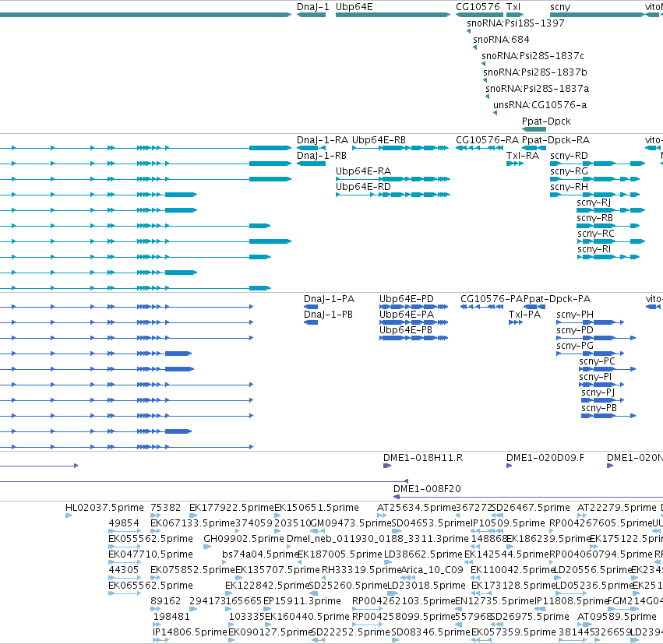The height and width of the screenshot is (644, 663).
Task: Select the Ubp64E gene label
Action: pyautogui.click(x=354, y=7)
